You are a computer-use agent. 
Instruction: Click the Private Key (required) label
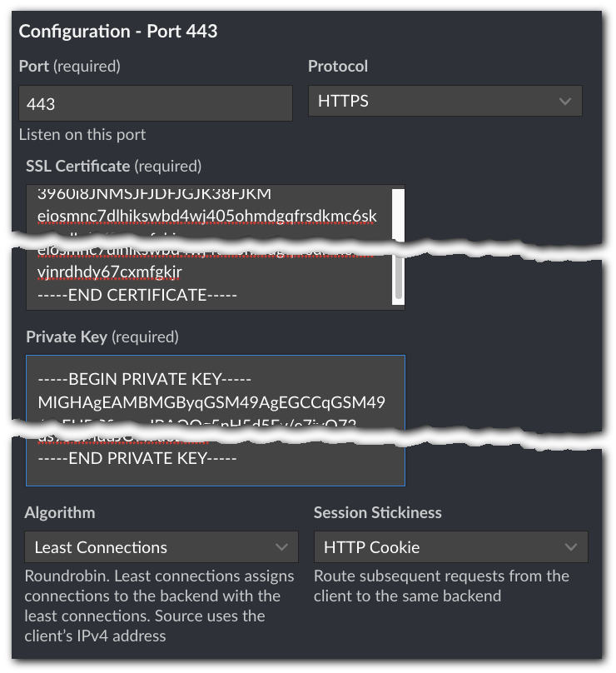click(102, 337)
